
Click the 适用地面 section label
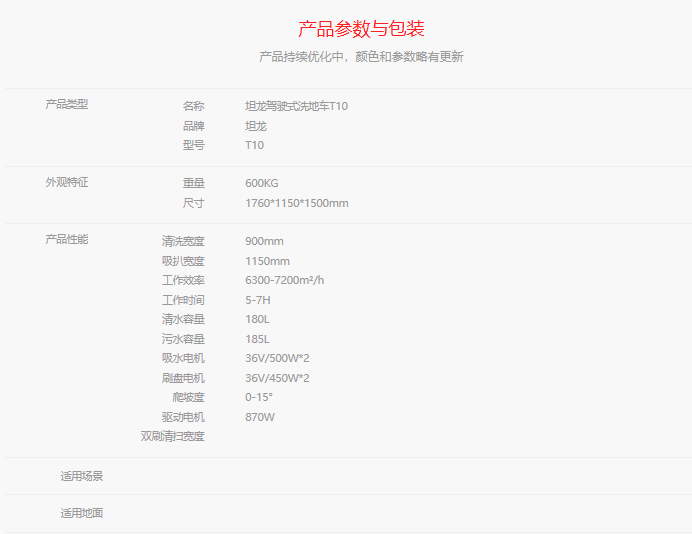click(x=82, y=514)
